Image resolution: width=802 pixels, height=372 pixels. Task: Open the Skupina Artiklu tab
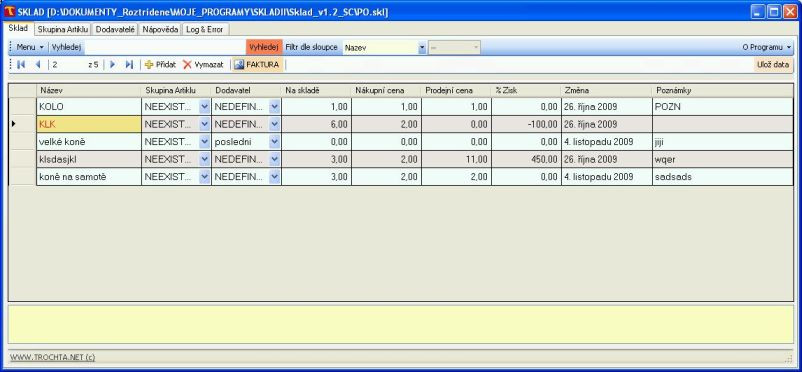pyautogui.click(x=63, y=30)
